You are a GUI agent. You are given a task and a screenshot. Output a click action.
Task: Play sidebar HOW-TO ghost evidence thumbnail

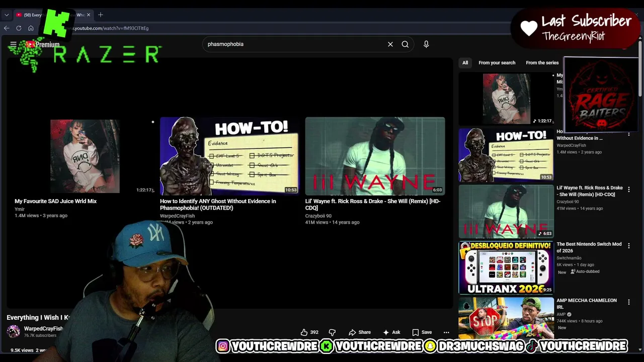point(506,155)
